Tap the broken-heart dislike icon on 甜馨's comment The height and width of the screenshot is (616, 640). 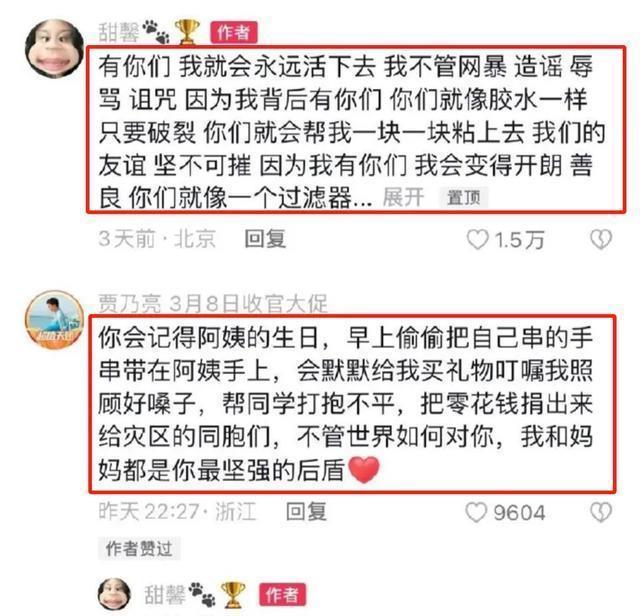pyautogui.click(x=601, y=239)
